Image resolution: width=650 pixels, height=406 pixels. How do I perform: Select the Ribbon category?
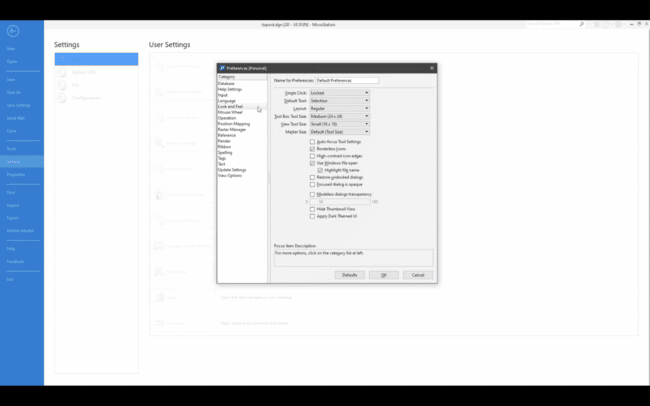pos(224,147)
